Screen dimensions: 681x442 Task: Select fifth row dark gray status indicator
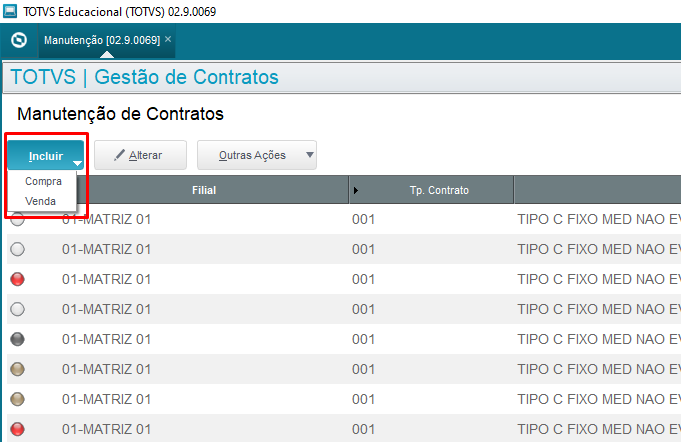click(x=17, y=339)
